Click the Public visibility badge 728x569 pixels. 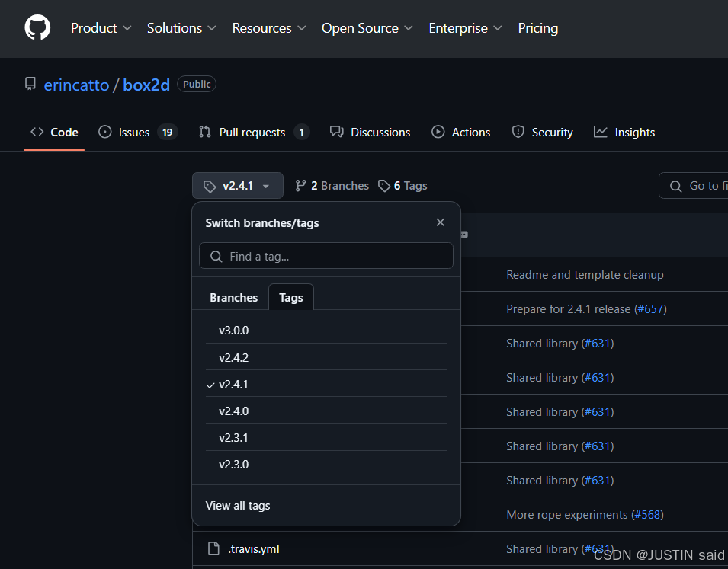pyautogui.click(x=197, y=84)
